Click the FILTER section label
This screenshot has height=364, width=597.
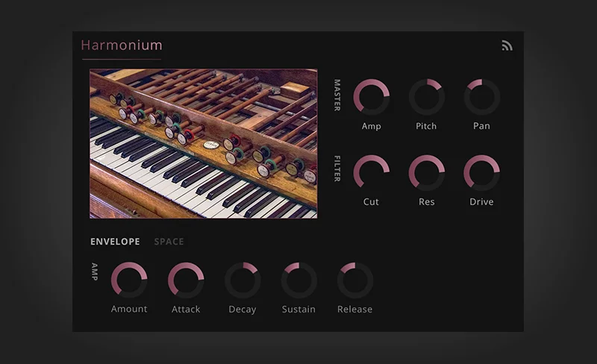337,169
